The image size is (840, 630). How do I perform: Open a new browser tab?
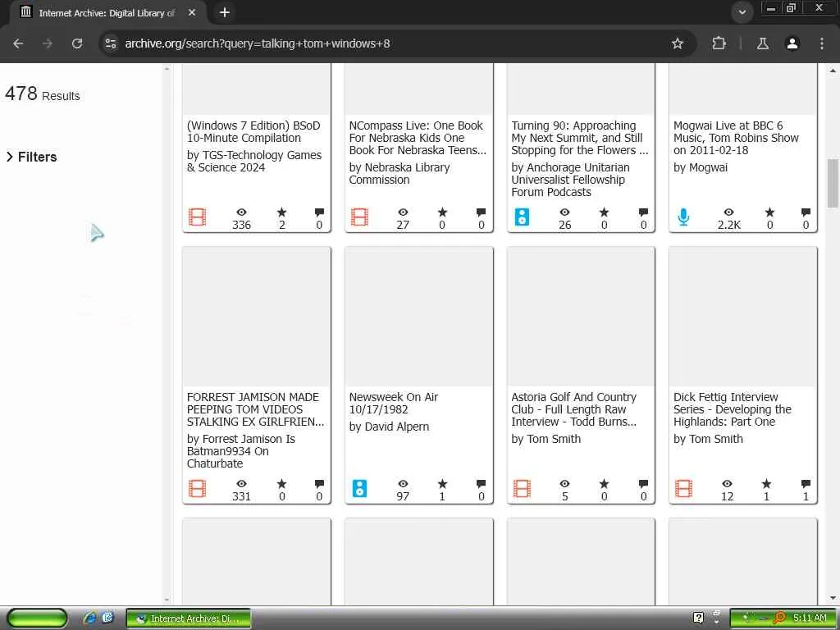click(225, 11)
